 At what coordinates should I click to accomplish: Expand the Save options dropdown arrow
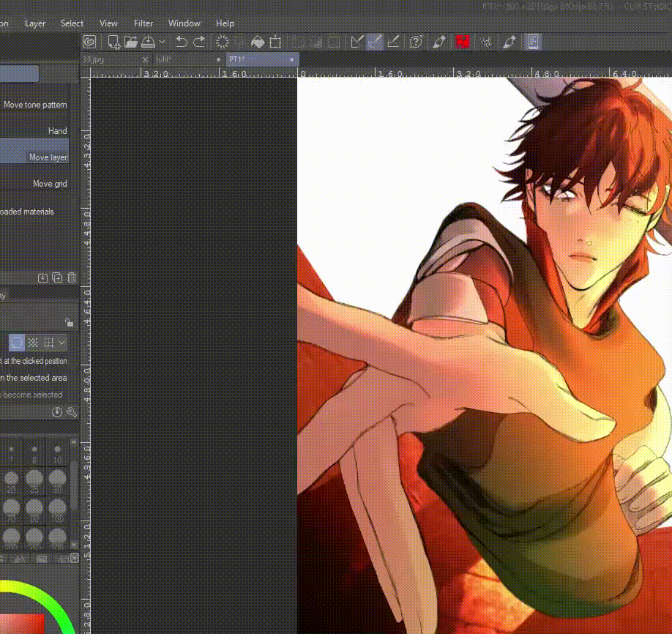162,42
